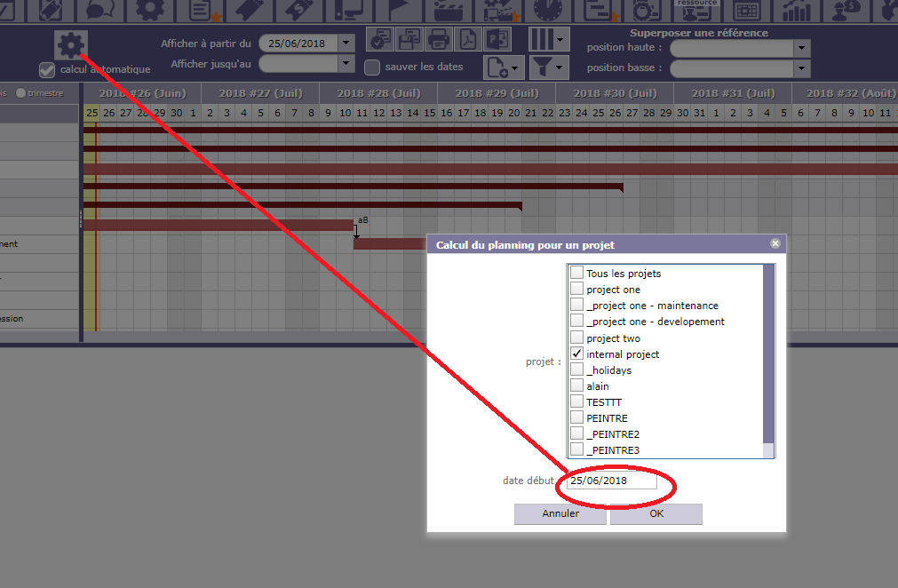The image size is (898, 588).
Task: Open the chat bubbles icon in top bar
Action: (x=99, y=10)
